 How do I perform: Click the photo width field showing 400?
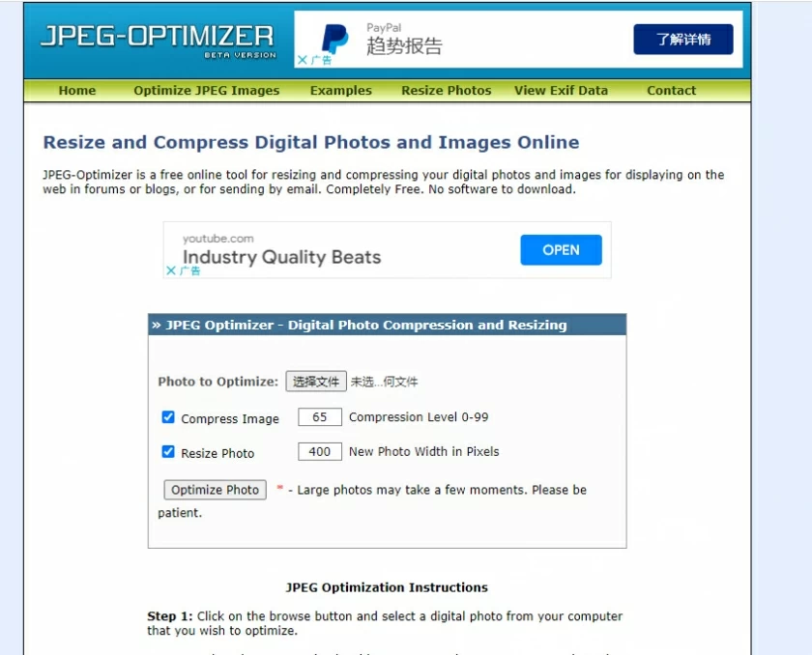pyautogui.click(x=319, y=451)
